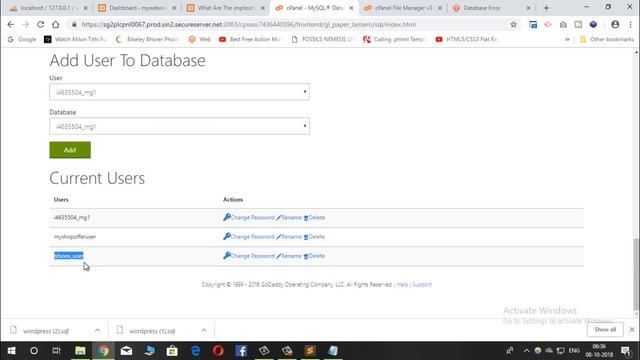640x360 pixels.
Task: Open the Watch Milon Tithi bookmark
Action: point(75,39)
